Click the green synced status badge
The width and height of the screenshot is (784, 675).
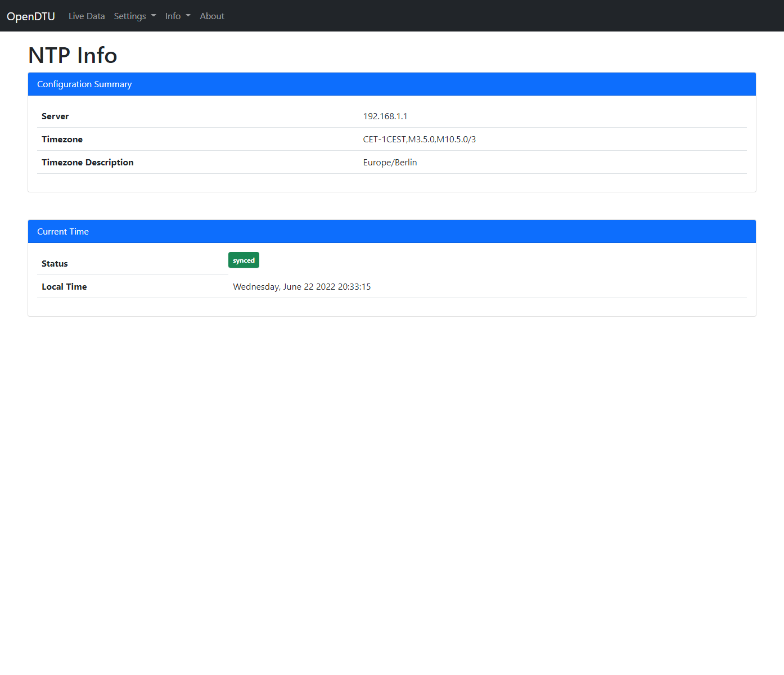[x=244, y=260]
